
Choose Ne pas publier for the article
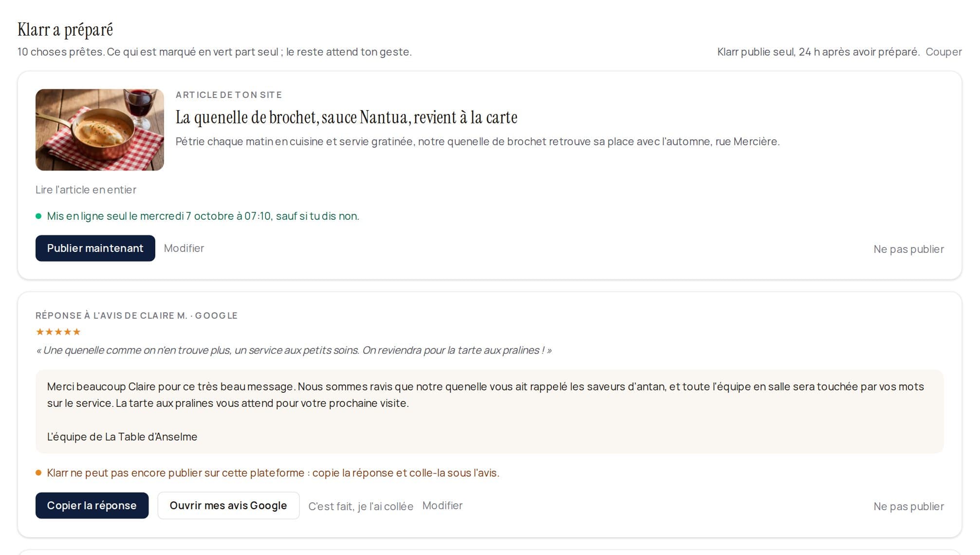click(x=908, y=249)
